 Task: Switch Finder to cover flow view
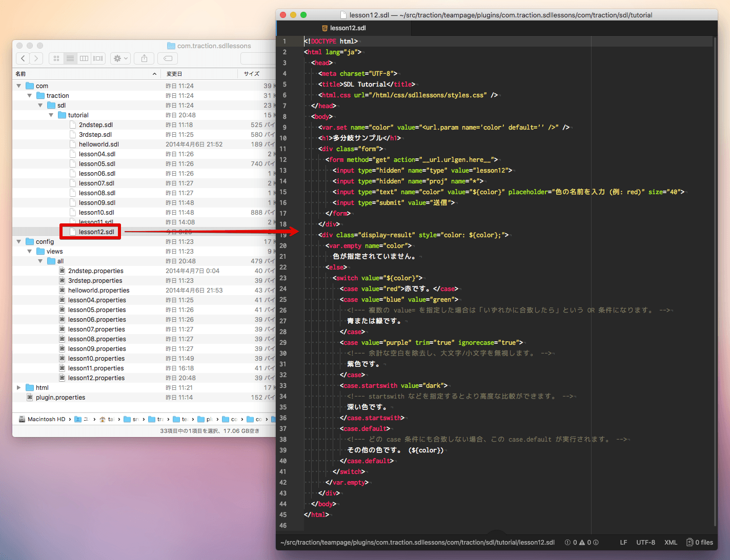tap(98, 58)
